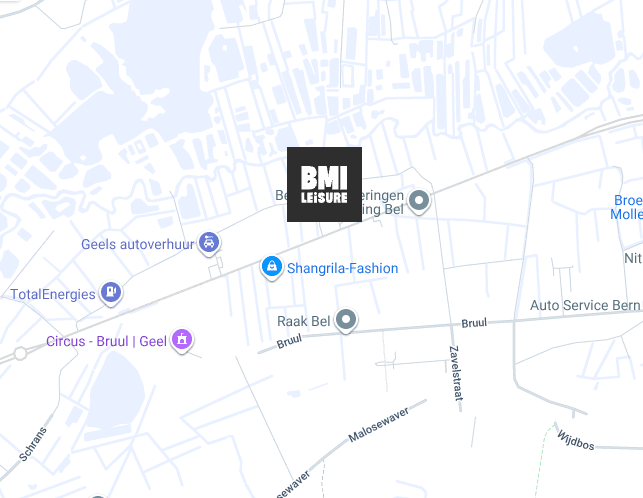Viewport: 643px width, 498px height.
Task: Open the TotalEnergies fuel station pin
Action: (x=111, y=292)
